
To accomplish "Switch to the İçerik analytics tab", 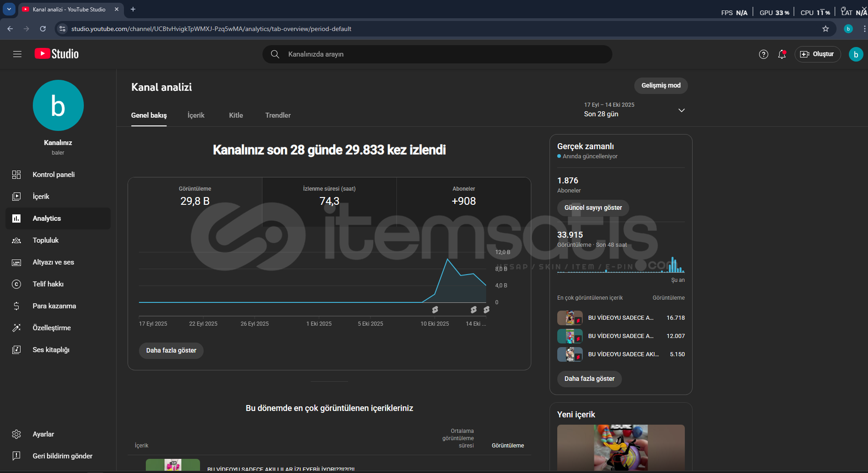I will coord(196,115).
